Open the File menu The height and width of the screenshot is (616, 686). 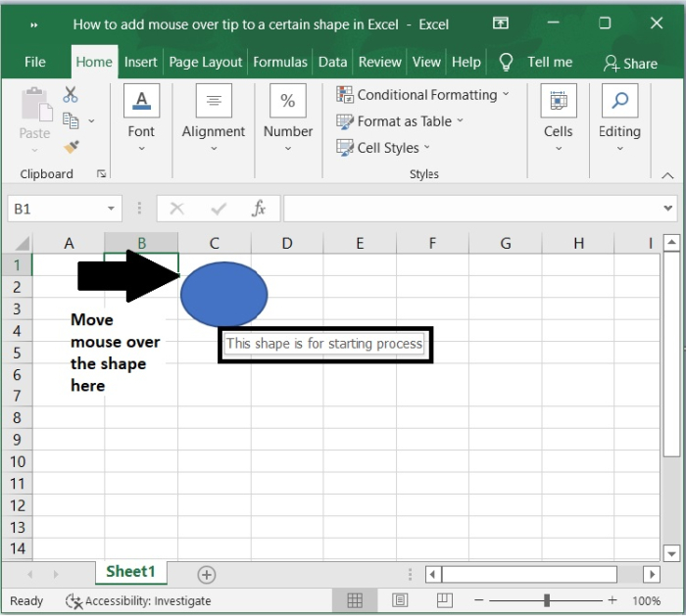(35, 62)
